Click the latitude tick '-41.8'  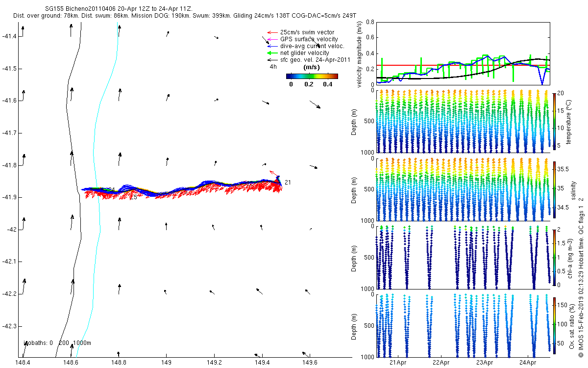point(10,165)
